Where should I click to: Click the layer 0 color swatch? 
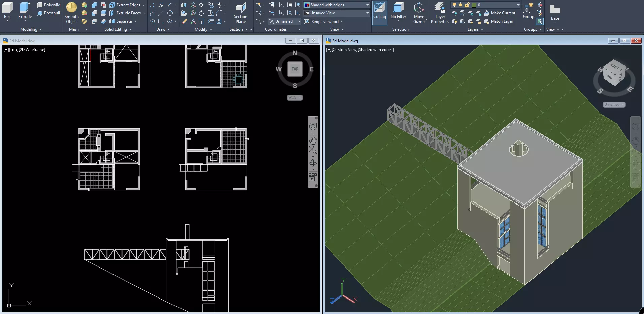474,5
